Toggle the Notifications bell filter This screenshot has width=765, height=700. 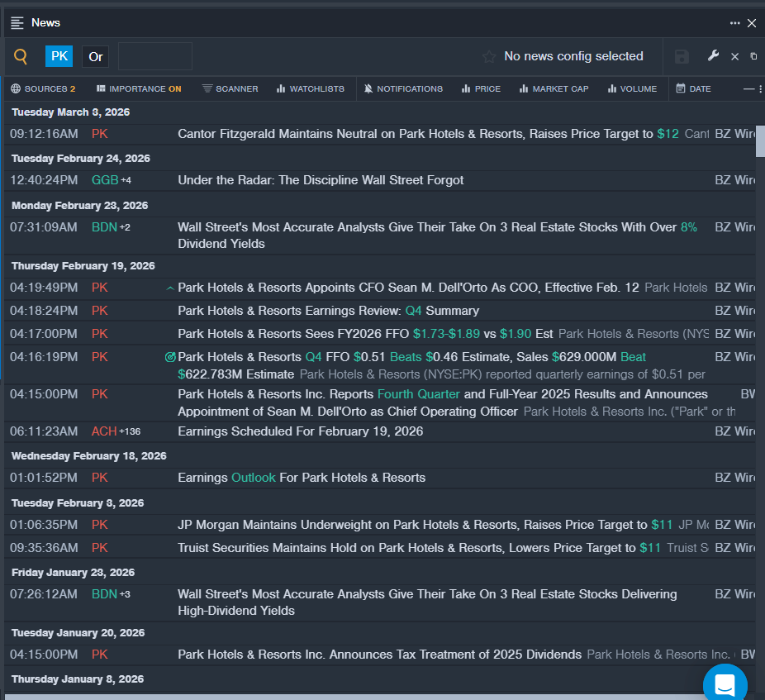pyautogui.click(x=403, y=88)
